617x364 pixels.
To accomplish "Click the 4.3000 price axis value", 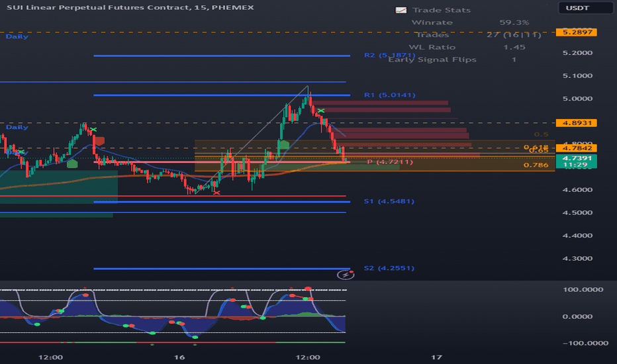I will 577,258.
